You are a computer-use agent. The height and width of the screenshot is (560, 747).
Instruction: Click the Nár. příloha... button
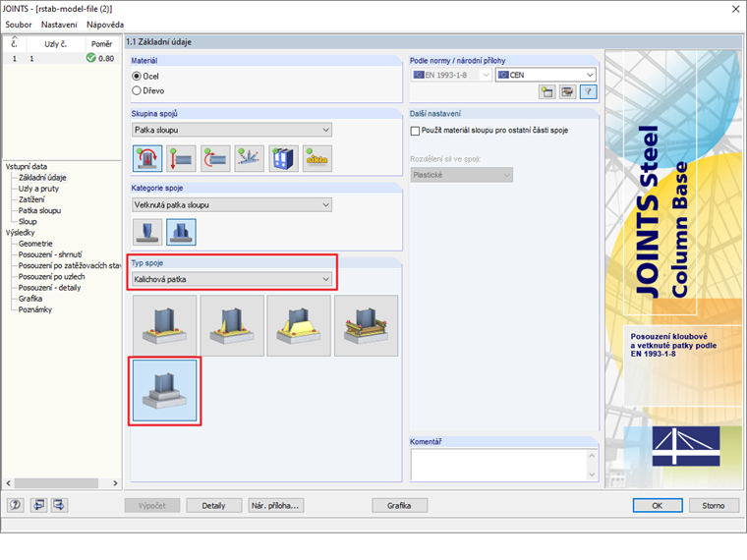coord(275,506)
